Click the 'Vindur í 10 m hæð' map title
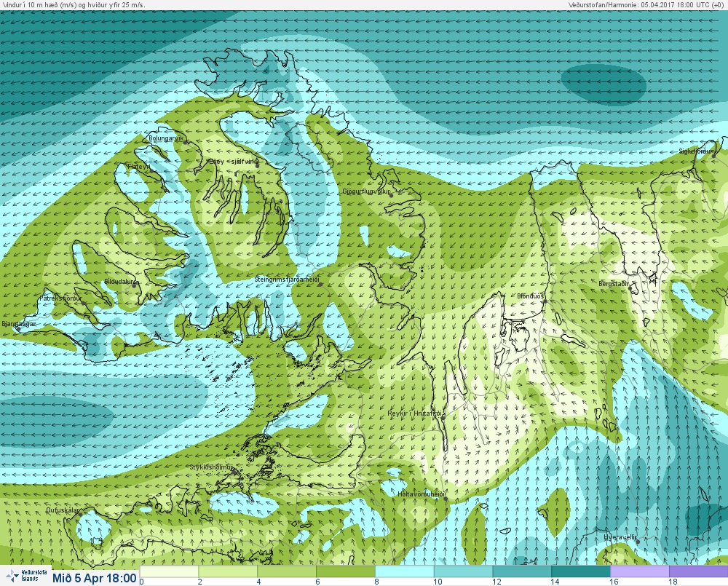The height and width of the screenshot is (586, 728). pos(74,4)
